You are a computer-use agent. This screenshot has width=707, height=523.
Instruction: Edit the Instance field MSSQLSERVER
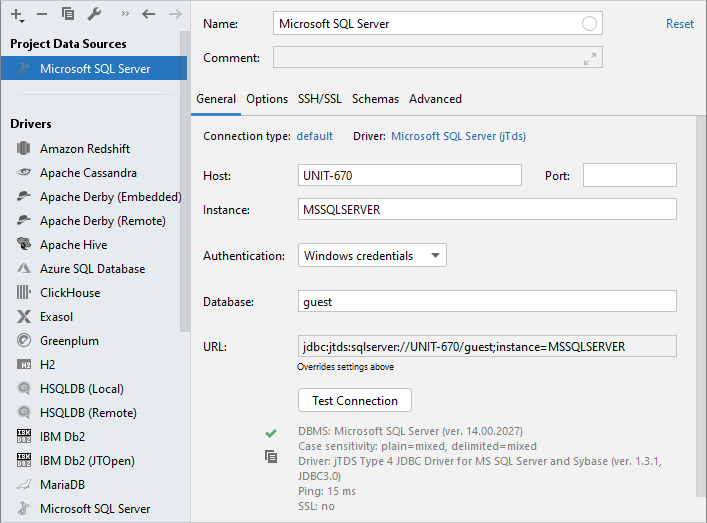[487, 209]
